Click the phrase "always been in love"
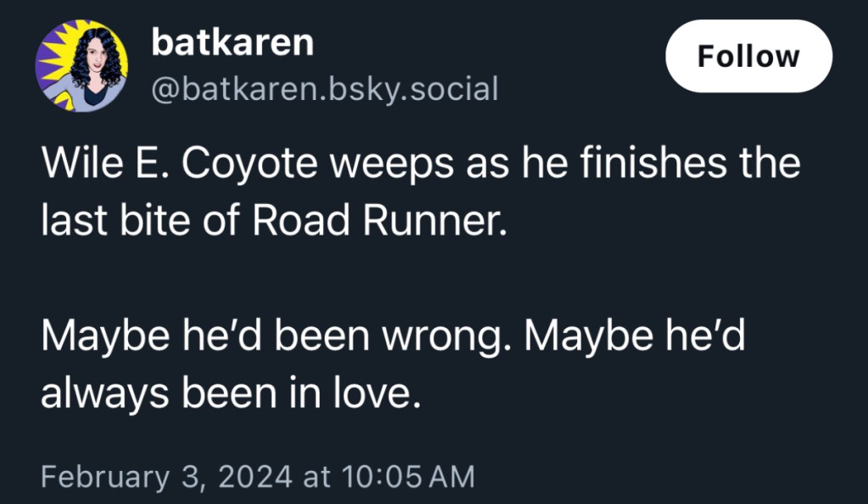868x504 pixels. coord(230,393)
